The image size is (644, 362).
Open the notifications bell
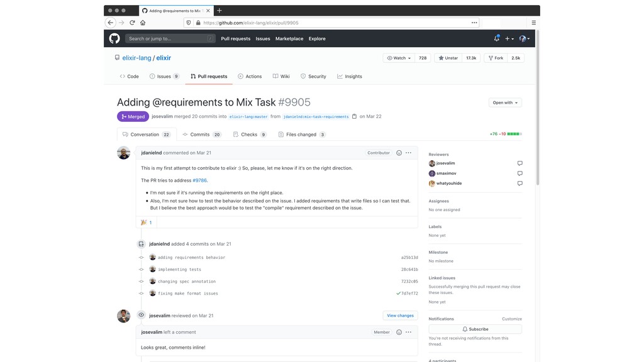click(x=497, y=38)
